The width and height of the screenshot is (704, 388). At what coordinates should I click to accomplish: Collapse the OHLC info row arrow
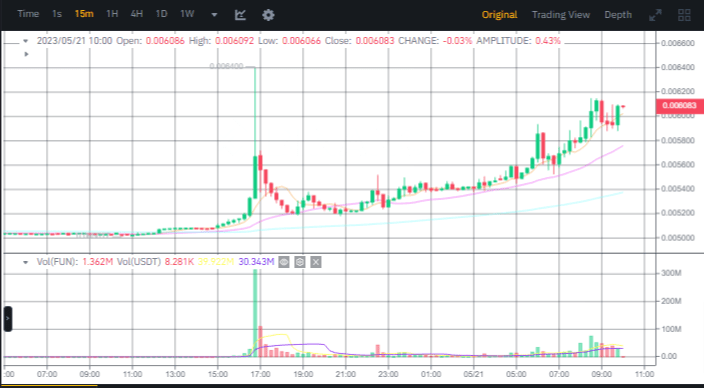point(26,41)
